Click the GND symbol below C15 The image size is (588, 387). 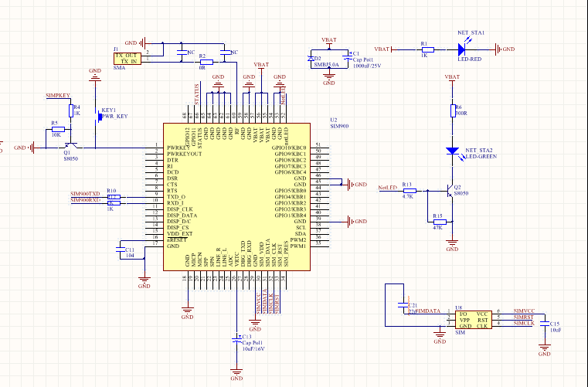coord(545,350)
